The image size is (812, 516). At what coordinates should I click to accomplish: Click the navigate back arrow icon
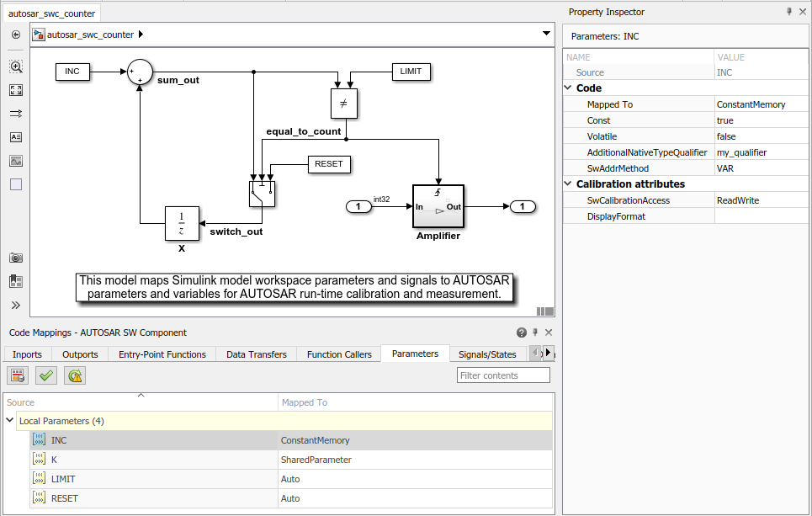(16, 35)
